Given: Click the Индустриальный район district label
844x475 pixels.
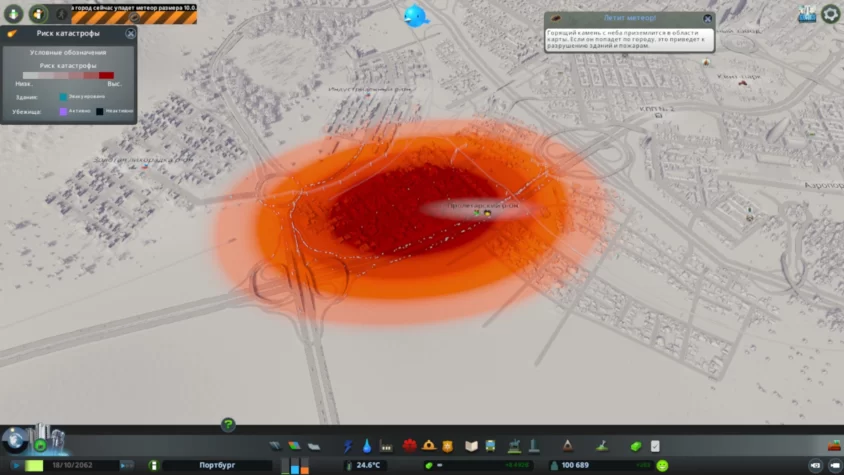Looking at the screenshot, I should (x=370, y=89).
